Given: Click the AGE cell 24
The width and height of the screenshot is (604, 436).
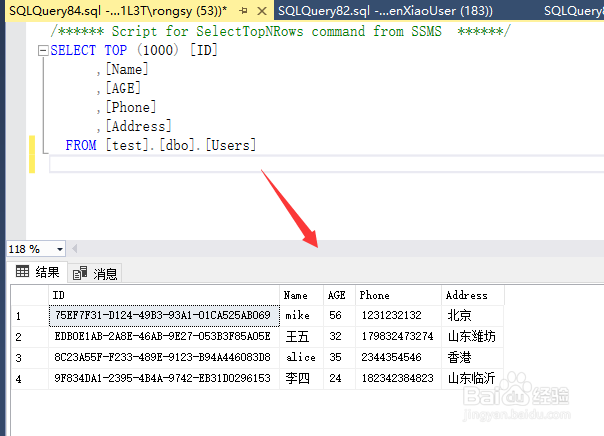Looking at the screenshot, I should 339,379.
